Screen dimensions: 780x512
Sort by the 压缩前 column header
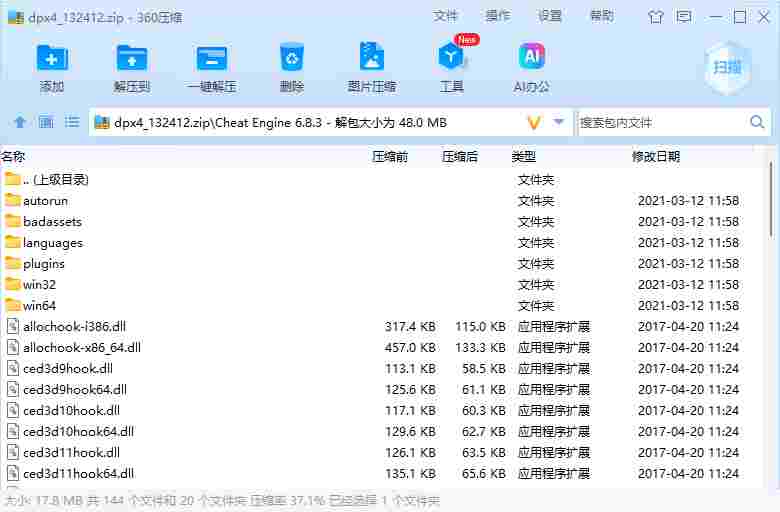390,157
